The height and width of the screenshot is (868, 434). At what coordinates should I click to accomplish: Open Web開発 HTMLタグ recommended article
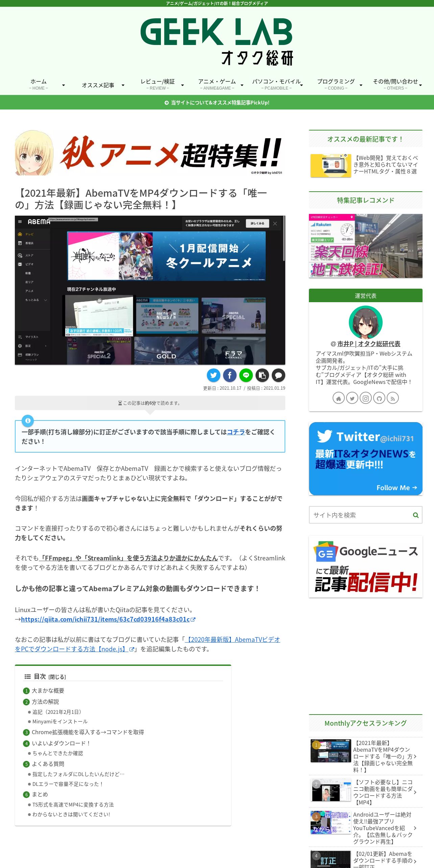[366, 165]
